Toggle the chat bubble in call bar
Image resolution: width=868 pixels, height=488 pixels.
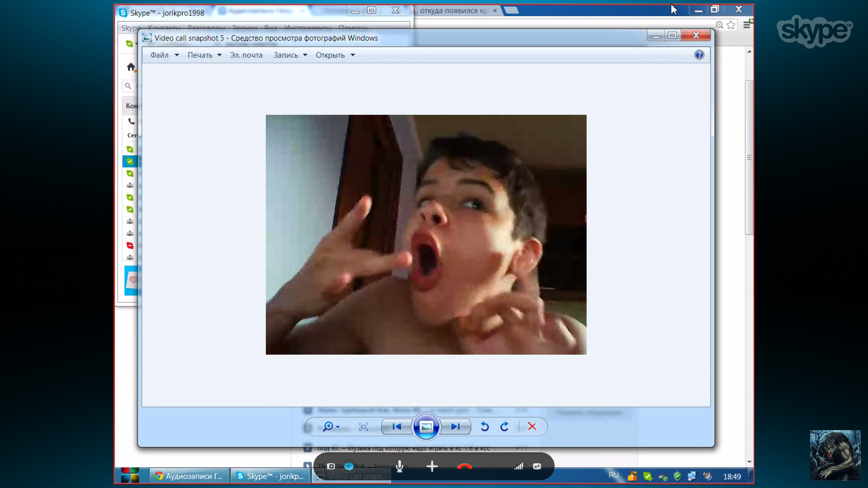pyautogui.click(x=349, y=466)
